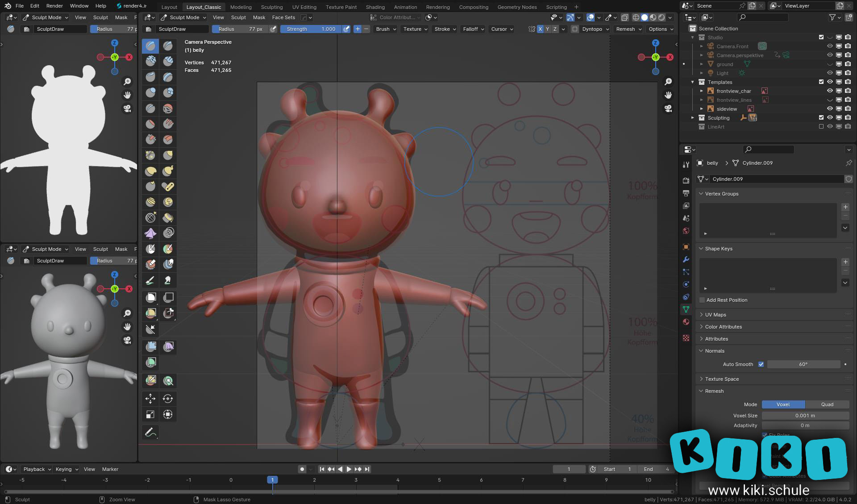Select the Annotate pencil tool
The image size is (857, 504).
coord(150,432)
